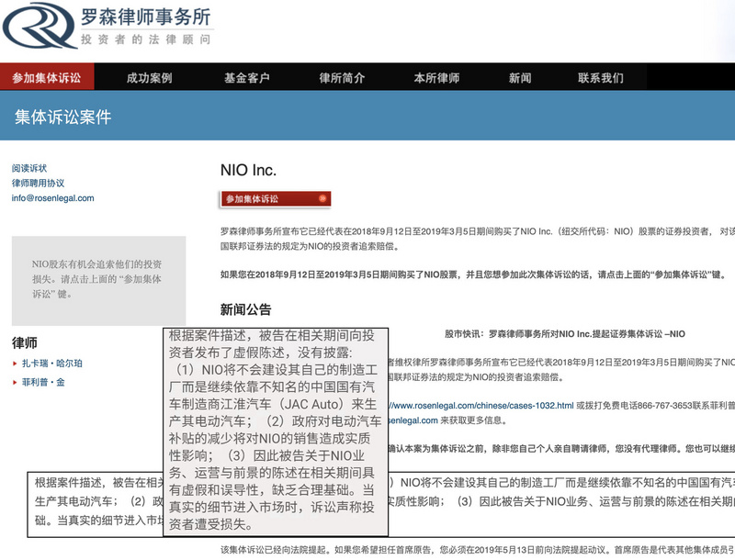
Task: Click the 新闻 navigation item
Action: (x=520, y=78)
